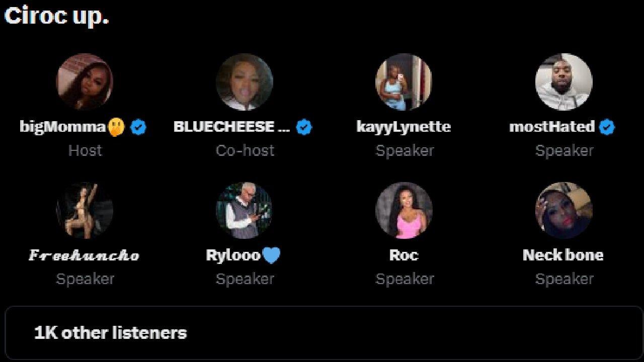The image size is (644, 362).
Task: Open BLUECHEESE co-host profile avatar
Action: point(244,82)
